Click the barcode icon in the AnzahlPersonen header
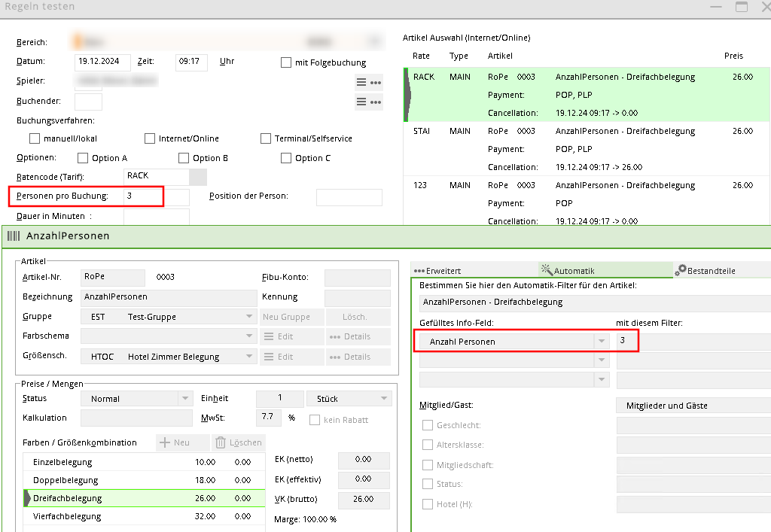This screenshot has width=771, height=532. coord(14,236)
